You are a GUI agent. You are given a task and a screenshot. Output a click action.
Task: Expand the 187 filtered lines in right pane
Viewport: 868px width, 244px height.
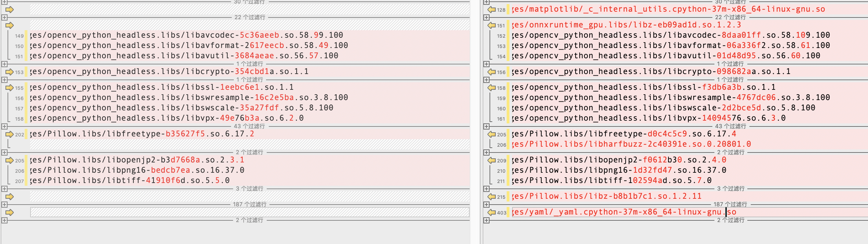486,204
